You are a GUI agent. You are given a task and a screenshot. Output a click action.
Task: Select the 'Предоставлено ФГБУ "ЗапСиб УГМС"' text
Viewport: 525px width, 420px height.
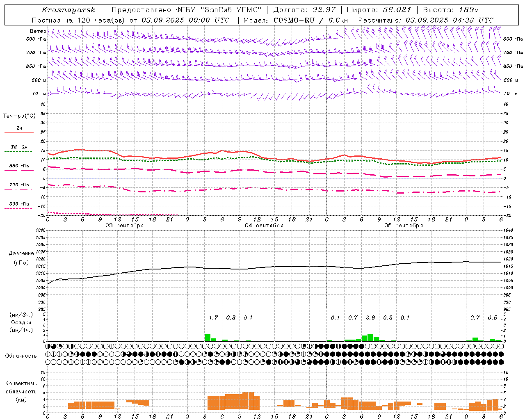point(187,10)
